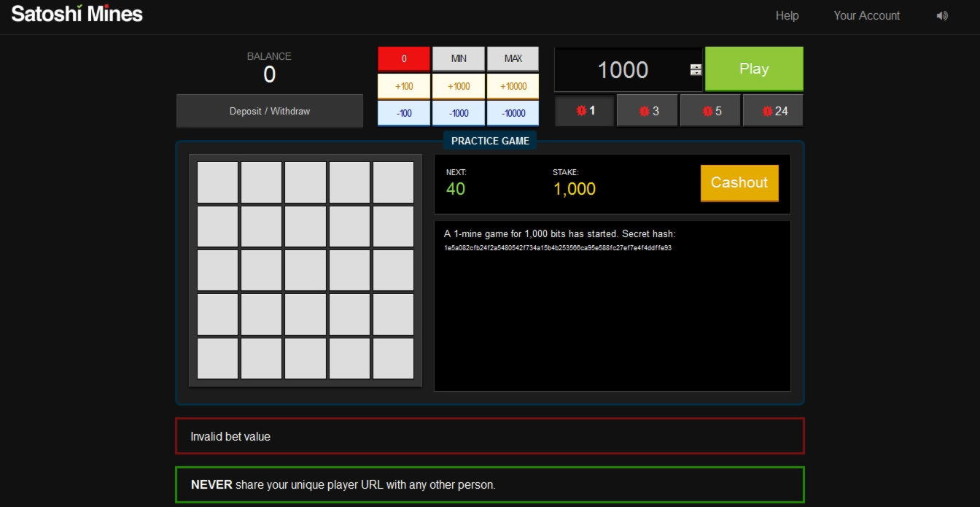The width and height of the screenshot is (980, 507).
Task: Click the NEXT value 40
Action: [x=456, y=189]
